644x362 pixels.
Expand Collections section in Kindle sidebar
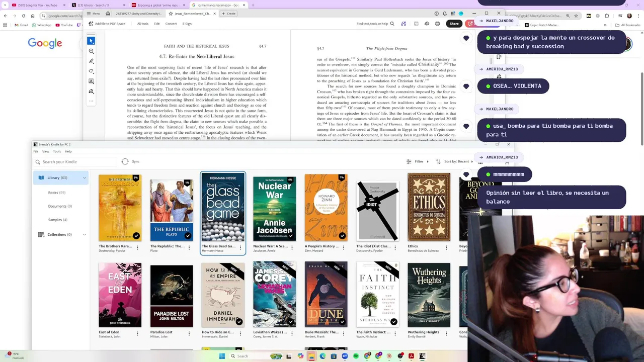pos(84,234)
